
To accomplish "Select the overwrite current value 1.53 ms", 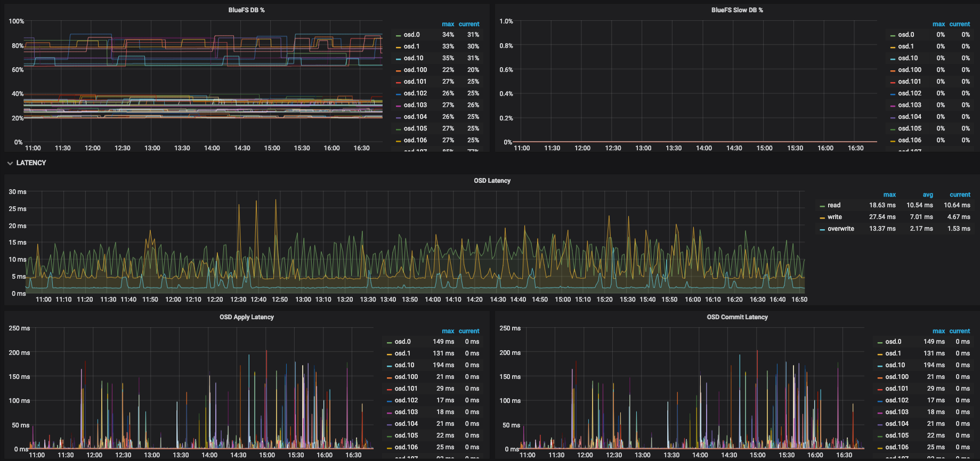I will coord(959,229).
